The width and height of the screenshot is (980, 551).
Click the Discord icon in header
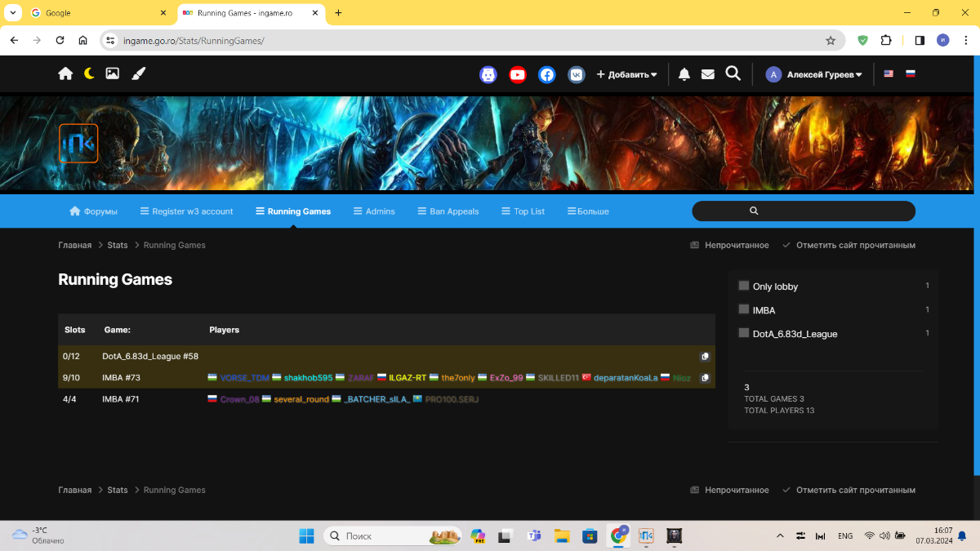click(488, 74)
